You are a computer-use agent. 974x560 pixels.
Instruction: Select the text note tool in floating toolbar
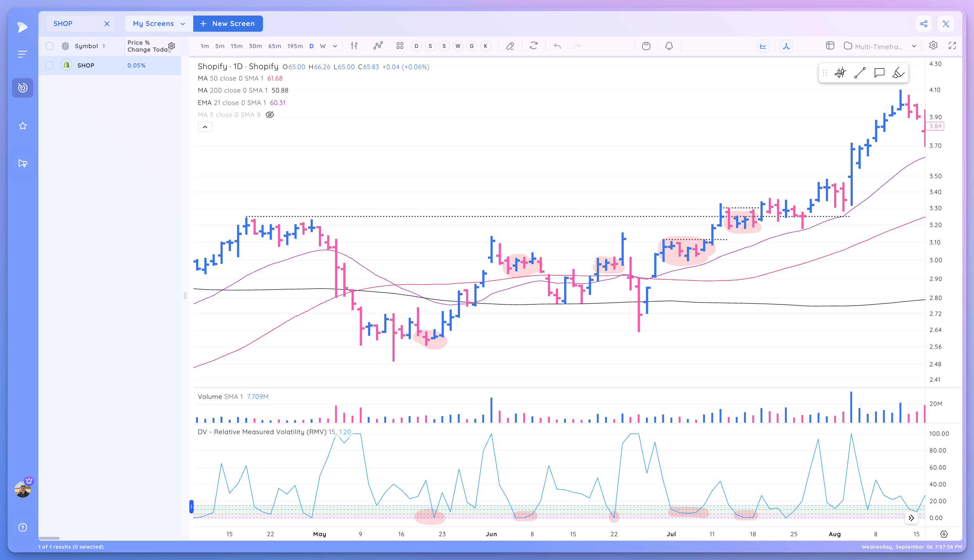[x=879, y=73]
